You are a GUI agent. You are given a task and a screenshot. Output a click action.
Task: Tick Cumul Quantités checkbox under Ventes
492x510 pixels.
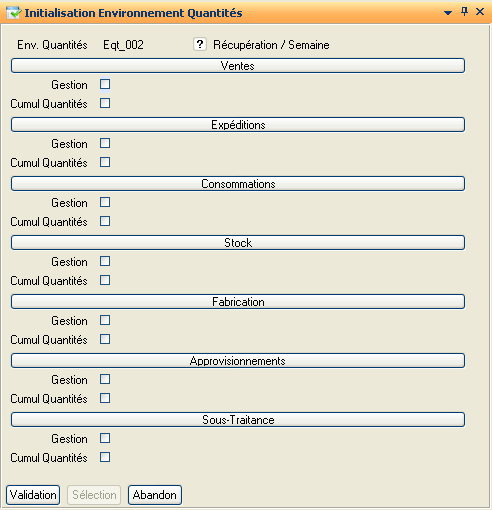point(105,103)
